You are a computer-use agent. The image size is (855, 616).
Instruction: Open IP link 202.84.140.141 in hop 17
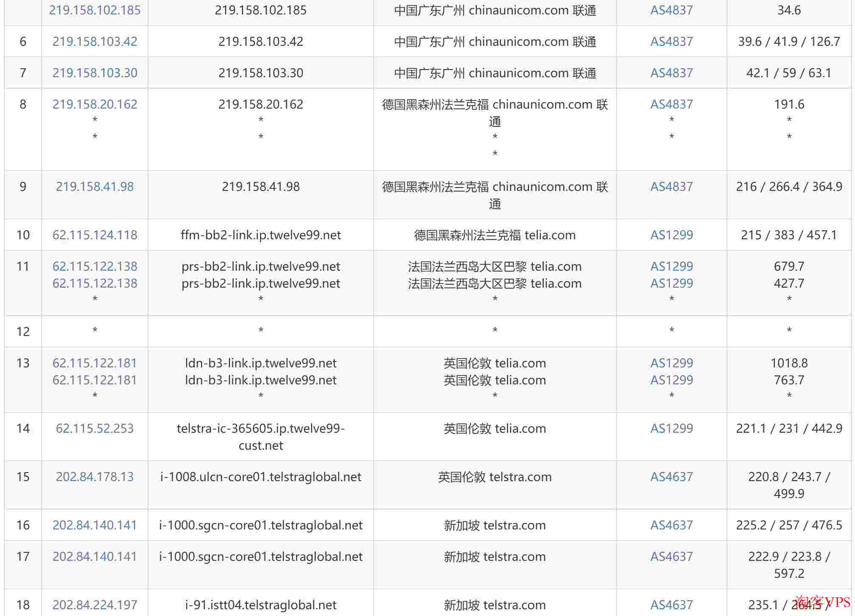pos(95,557)
